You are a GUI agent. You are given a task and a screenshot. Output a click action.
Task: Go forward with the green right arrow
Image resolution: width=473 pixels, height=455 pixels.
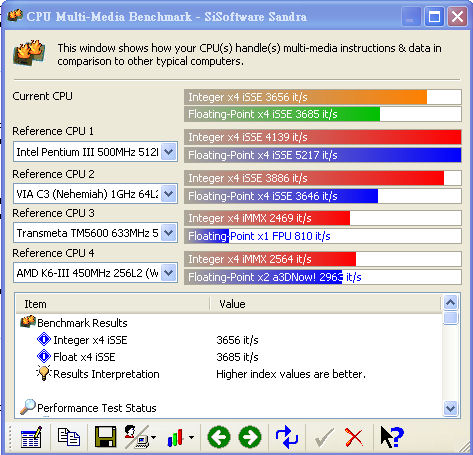coord(250,437)
